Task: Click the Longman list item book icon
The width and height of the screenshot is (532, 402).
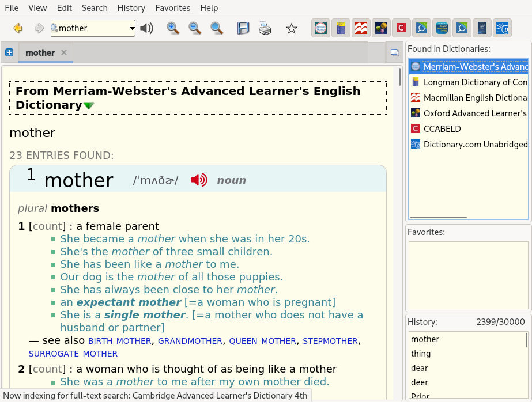Action: [416, 82]
